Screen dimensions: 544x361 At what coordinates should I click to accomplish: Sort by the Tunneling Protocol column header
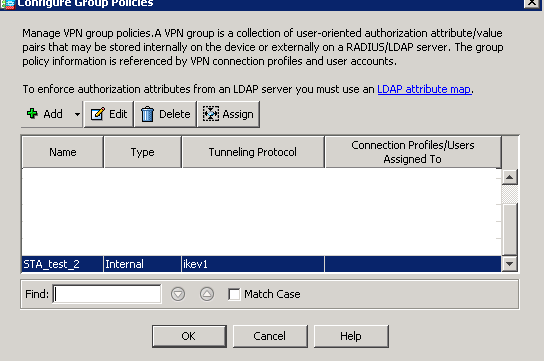[253, 152]
